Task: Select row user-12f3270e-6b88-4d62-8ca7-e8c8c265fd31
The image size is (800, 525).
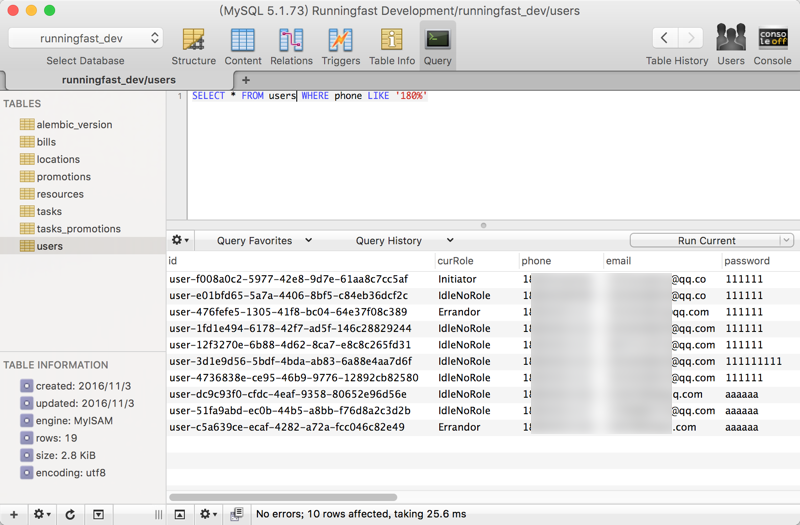Action: click(x=483, y=345)
